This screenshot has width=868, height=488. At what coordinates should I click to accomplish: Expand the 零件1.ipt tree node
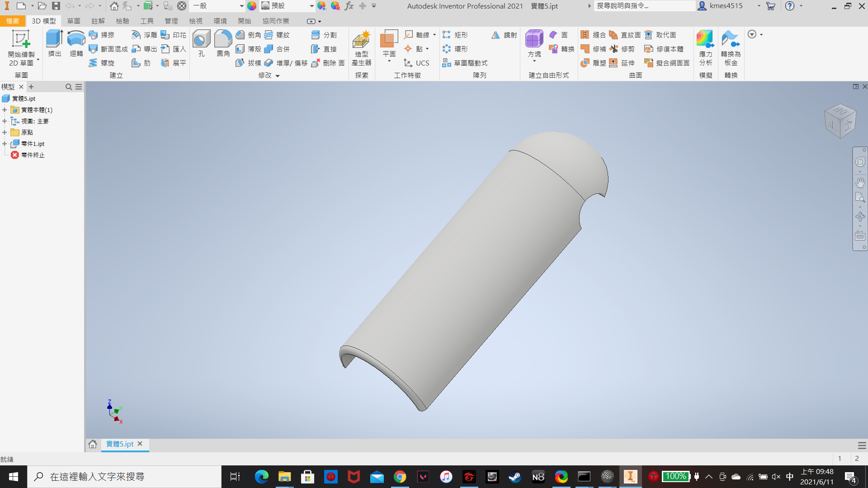(x=5, y=144)
